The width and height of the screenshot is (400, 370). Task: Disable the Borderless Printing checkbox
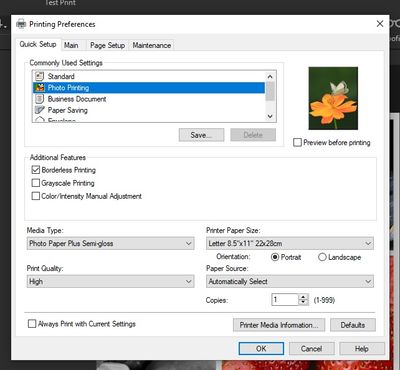tap(36, 170)
